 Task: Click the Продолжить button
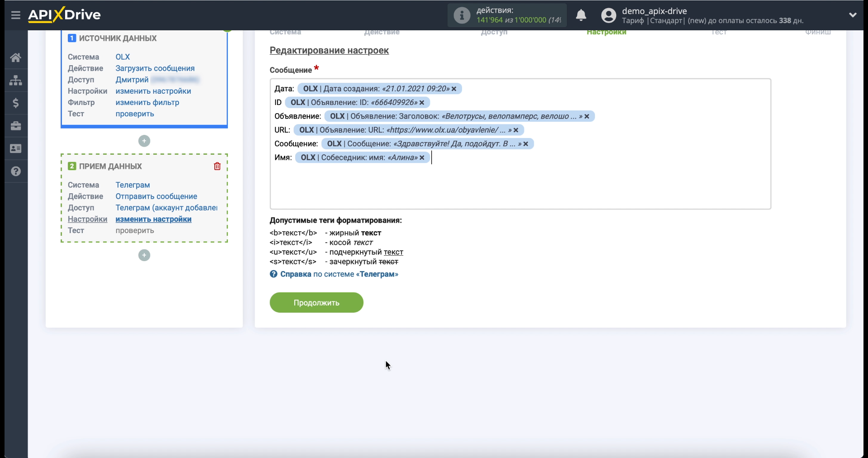316,302
